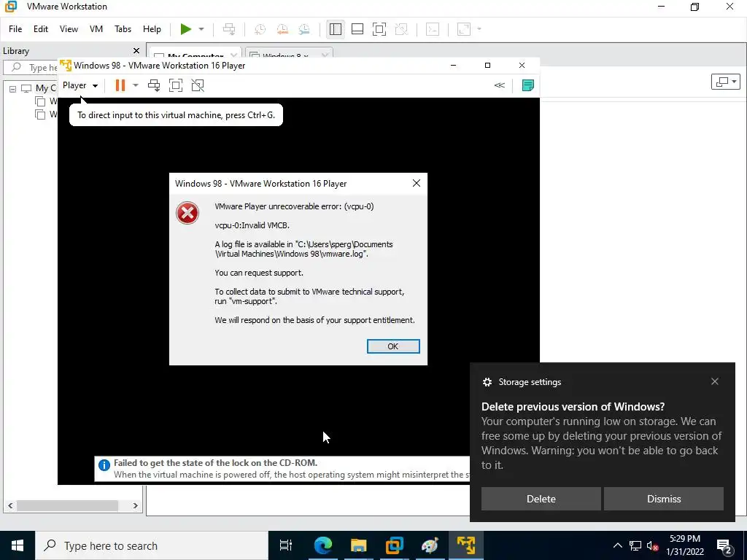Image resolution: width=747 pixels, height=560 pixels.
Task: Click the orange Suspend (pause) button in Player
Action: (120, 85)
